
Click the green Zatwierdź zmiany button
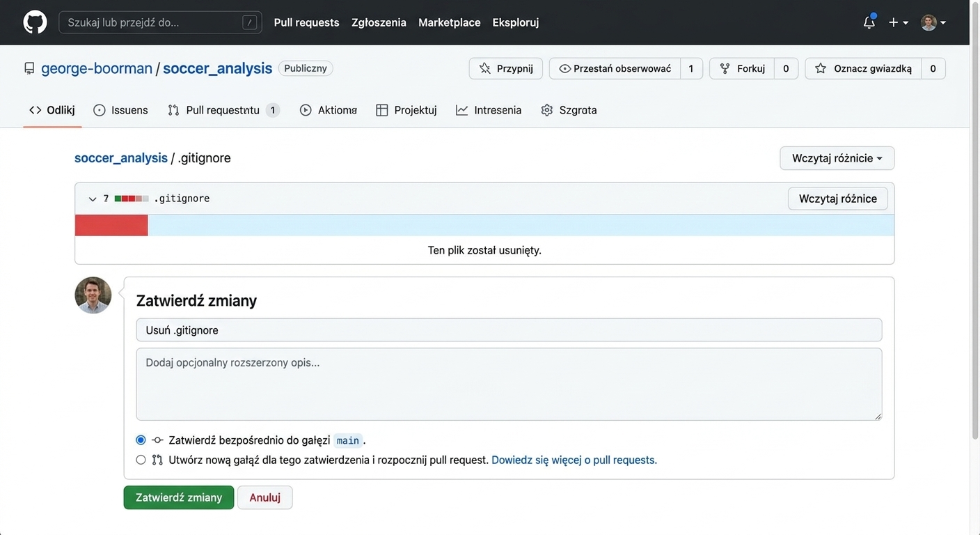coord(179,497)
